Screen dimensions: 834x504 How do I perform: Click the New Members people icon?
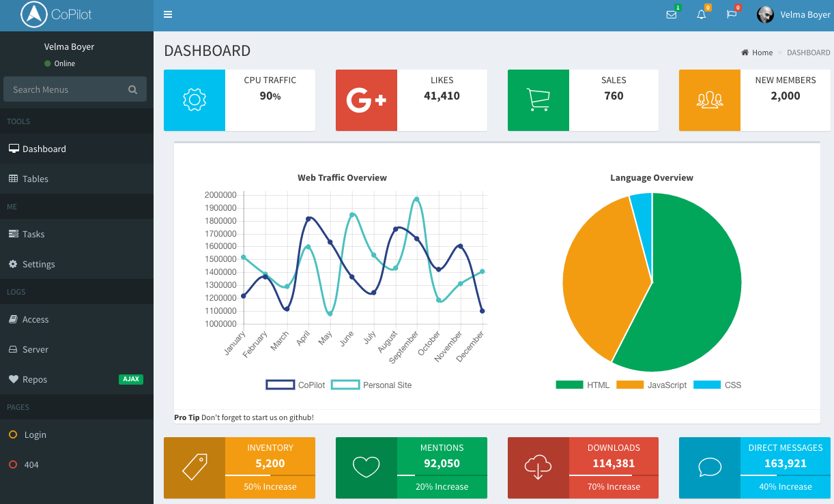710,100
